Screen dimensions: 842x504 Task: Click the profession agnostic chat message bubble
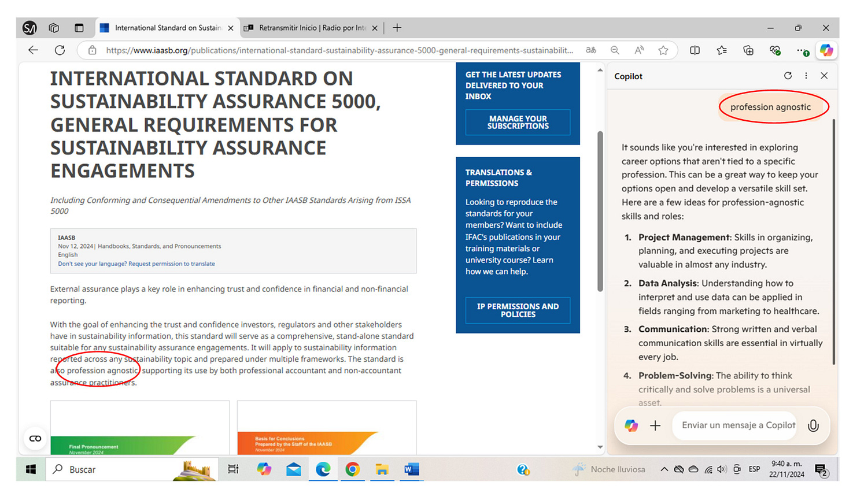tap(770, 107)
